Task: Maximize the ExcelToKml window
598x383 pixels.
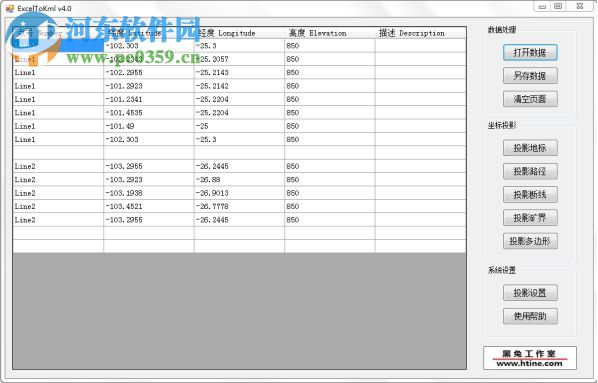Action: pyautogui.click(x=558, y=6)
